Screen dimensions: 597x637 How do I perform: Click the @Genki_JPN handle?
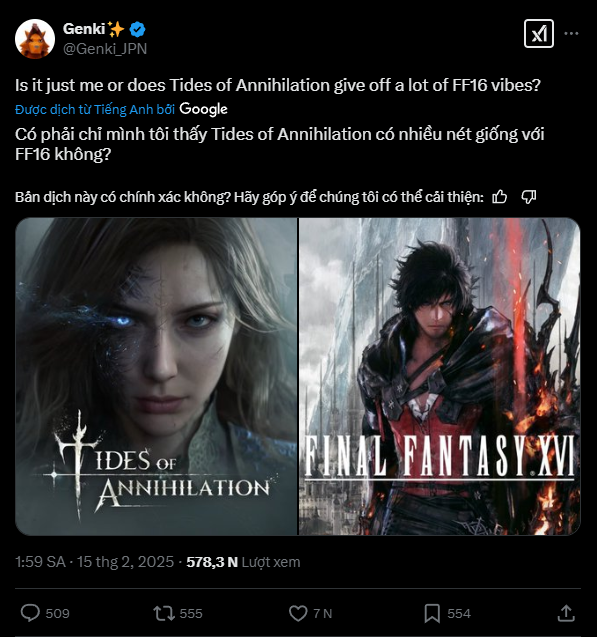(105, 49)
